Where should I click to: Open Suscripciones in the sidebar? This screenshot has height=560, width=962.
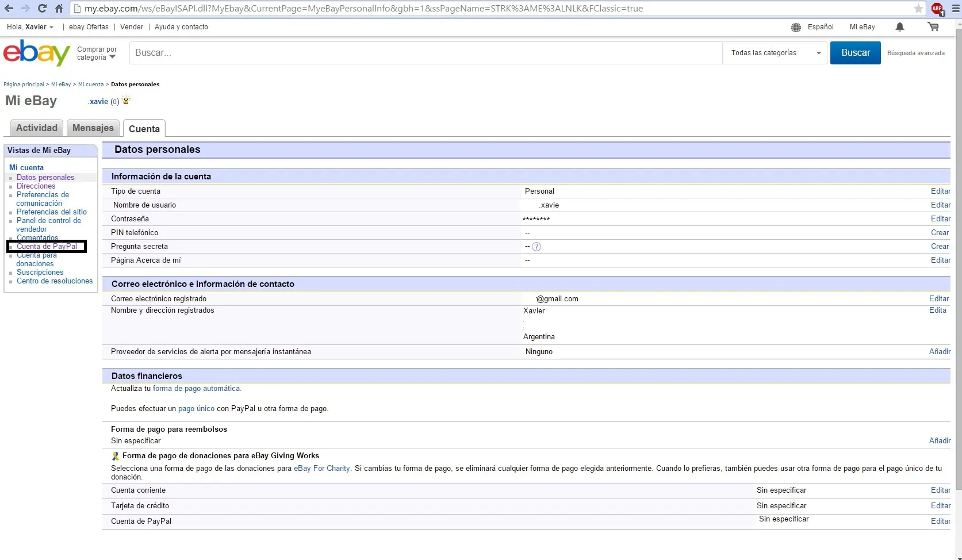(40, 273)
